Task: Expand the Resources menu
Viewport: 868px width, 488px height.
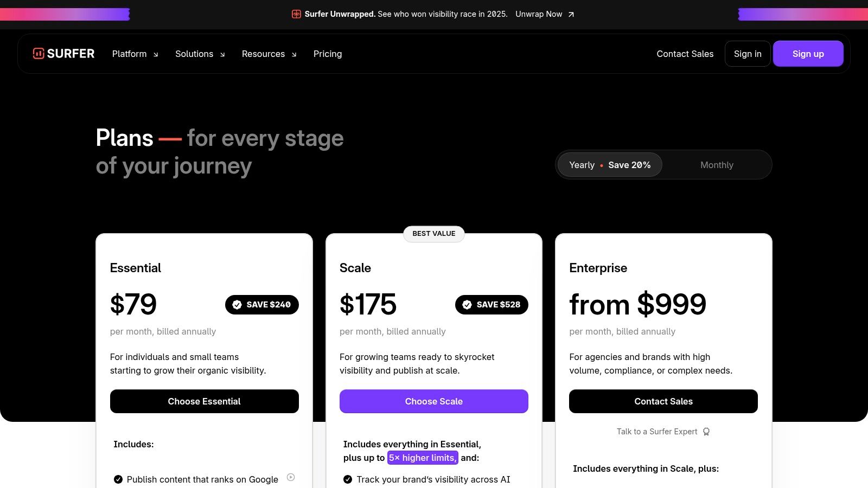Action: click(x=269, y=54)
